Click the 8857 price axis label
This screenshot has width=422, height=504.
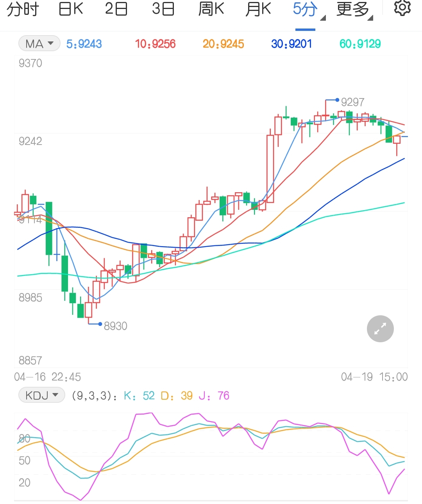30,360
